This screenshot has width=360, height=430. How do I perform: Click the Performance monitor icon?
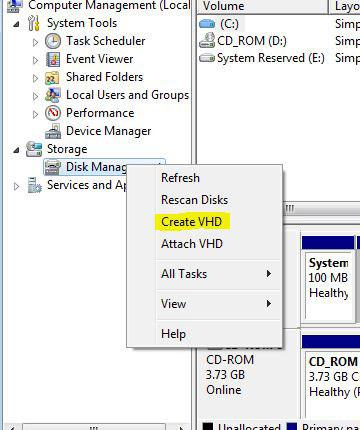pyautogui.click(x=53, y=113)
